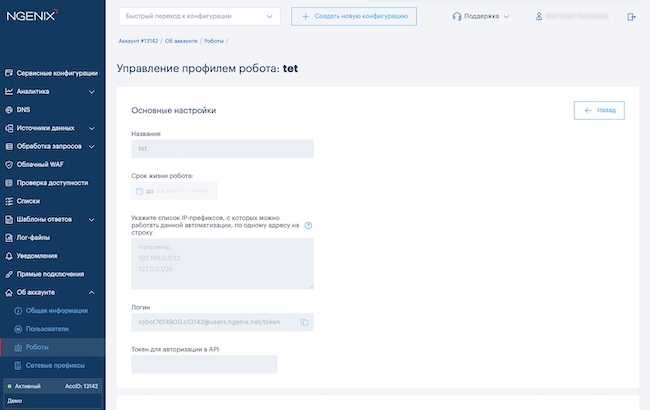Copy the robot login to clipboard
The height and width of the screenshot is (410, 650).
coord(304,322)
